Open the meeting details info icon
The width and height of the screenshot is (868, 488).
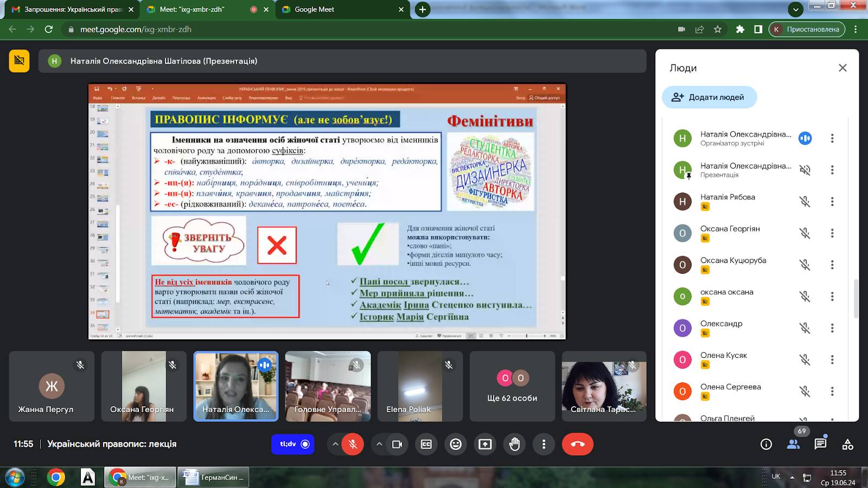tap(766, 444)
